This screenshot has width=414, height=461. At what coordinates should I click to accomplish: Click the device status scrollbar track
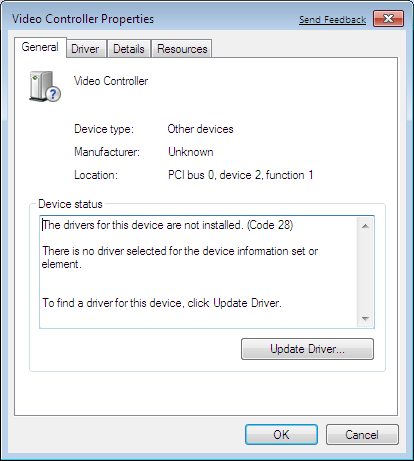point(365,272)
